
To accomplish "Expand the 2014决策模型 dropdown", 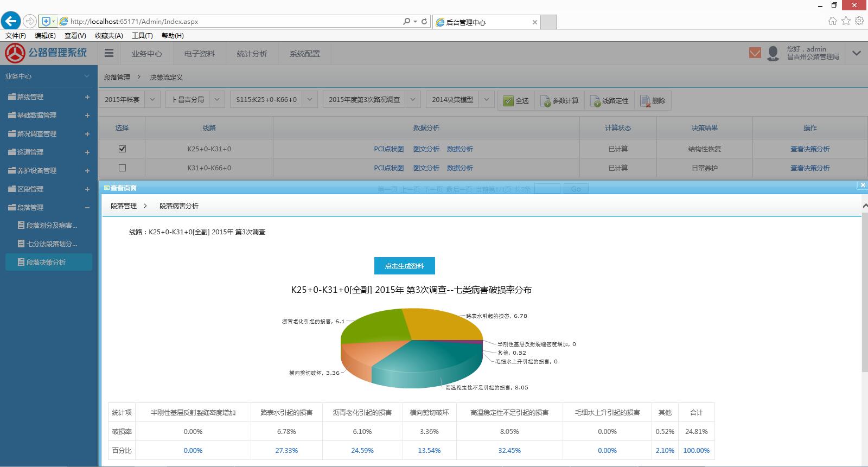I will pyautogui.click(x=486, y=100).
